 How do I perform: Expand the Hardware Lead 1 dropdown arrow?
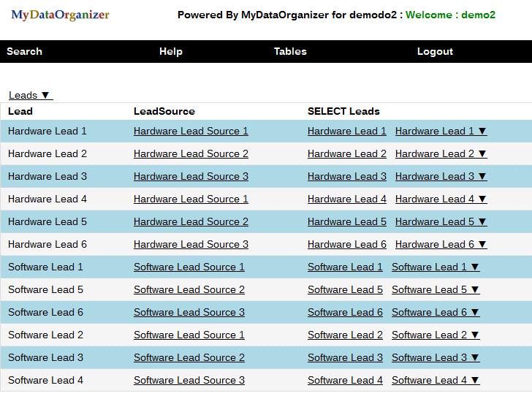coord(482,132)
